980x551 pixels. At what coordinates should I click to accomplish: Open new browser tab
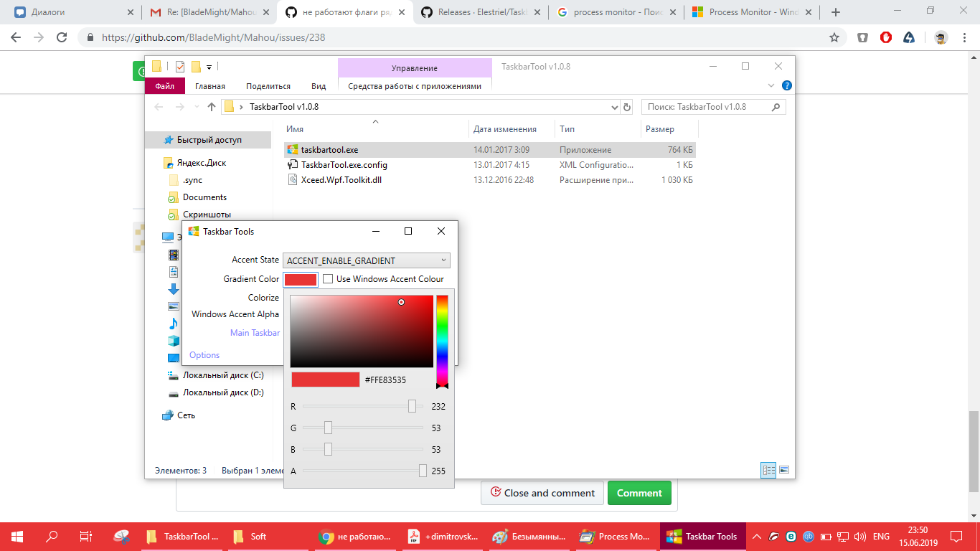pyautogui.click(x=836, y=12)
